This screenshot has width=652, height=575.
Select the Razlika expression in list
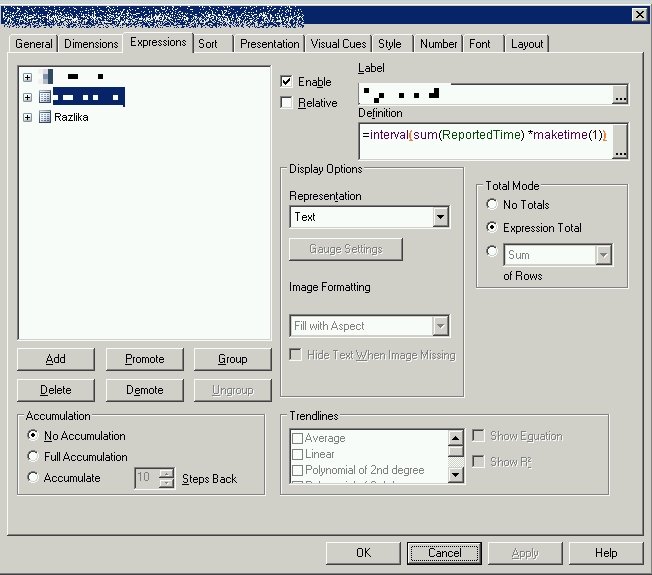click(71, 117)
